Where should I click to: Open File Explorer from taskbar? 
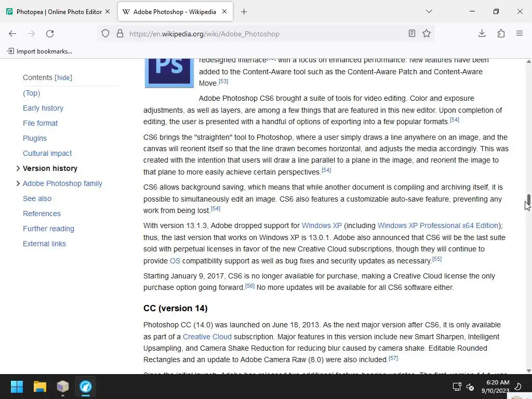click(x=39, y=387)
